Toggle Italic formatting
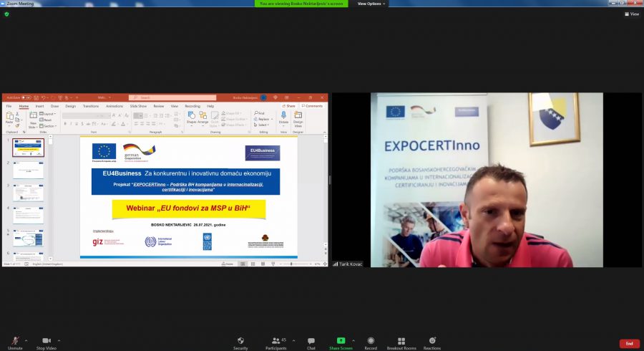The height and width of the screenshot is (351, 644). pyautogui.click(x=71, y=124)
